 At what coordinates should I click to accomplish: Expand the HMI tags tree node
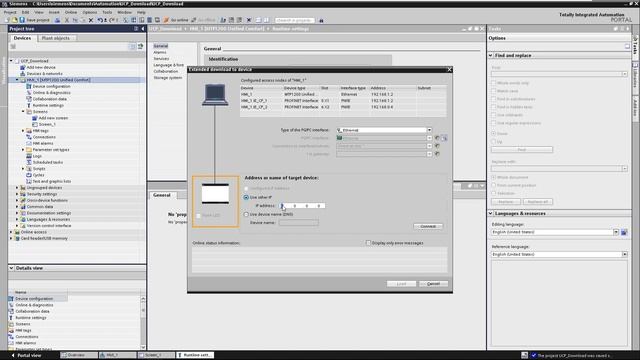click(x=23, y=131)
